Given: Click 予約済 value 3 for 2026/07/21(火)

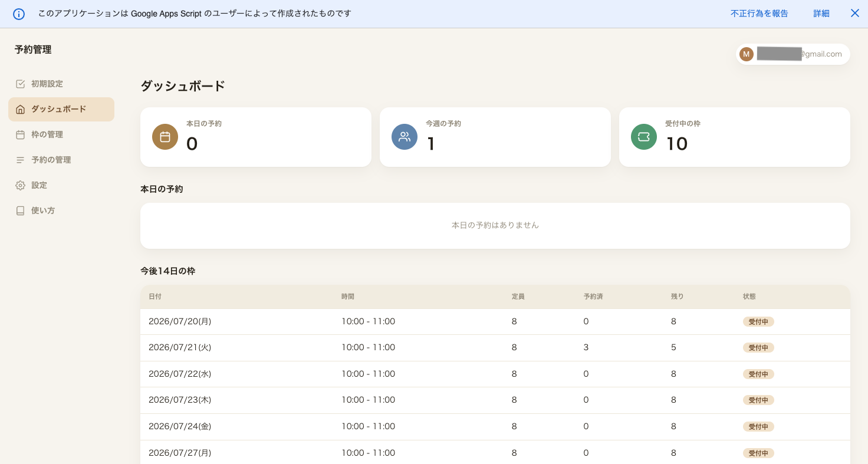Looking at the screenshot, I should 586,347.
